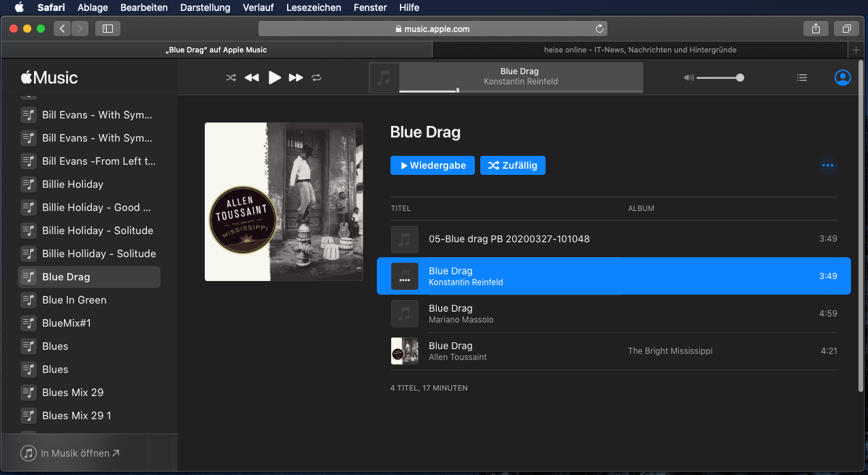This screenshot has width=868, height=475.
Task: Open Billie Holiday - Good ... playlist
Action: click(89, 208)
